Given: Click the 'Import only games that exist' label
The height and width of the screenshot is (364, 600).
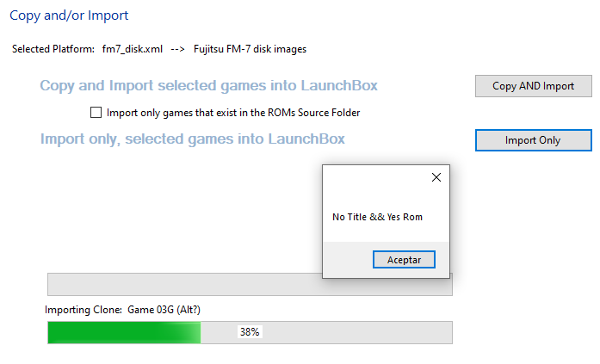Looking at the screenshot, I should point(233,113).
